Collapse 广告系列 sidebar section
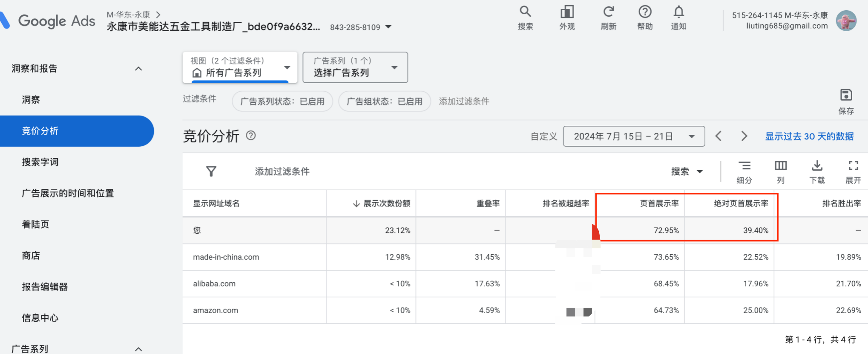 tap(138, 349)
